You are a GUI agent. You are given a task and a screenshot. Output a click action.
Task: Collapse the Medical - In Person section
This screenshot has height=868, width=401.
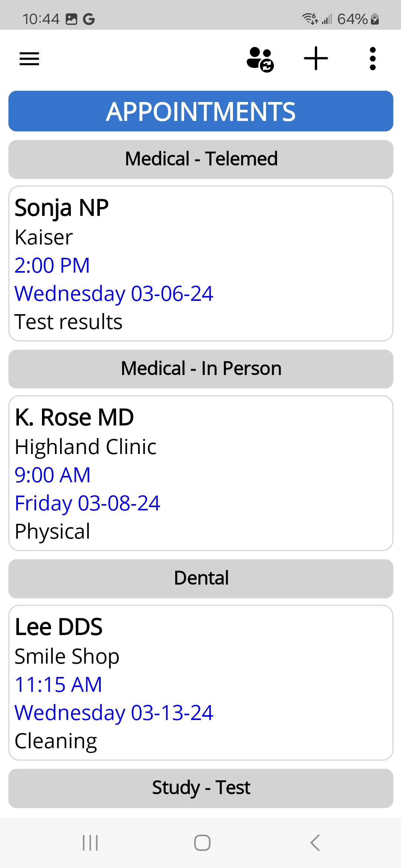(x=201, y=369)
